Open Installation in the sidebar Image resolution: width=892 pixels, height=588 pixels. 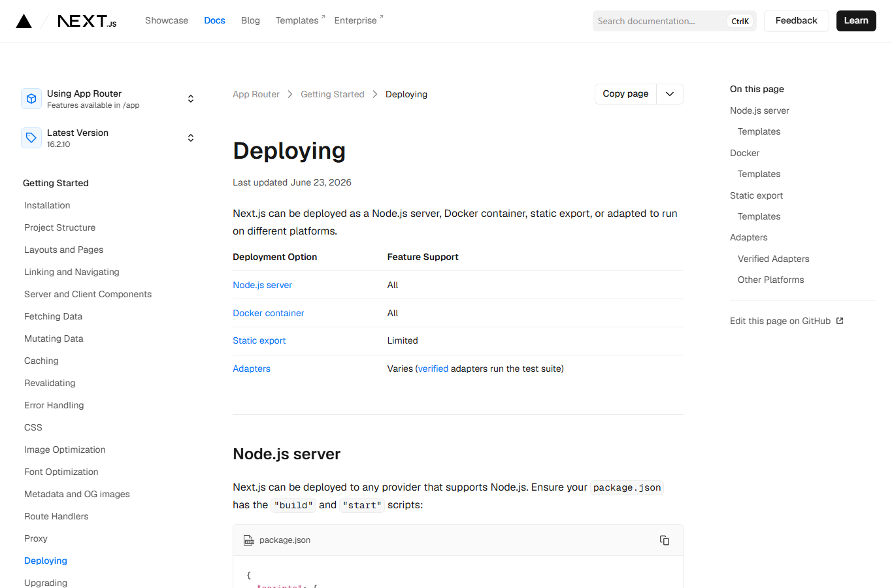(47, 205)
